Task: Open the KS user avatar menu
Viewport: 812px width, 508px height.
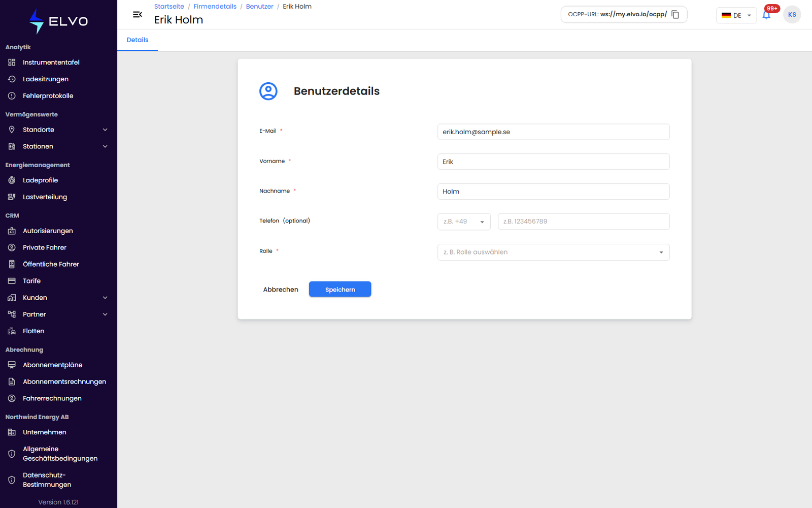Action: pyautogui.click(x=792, y=15)
